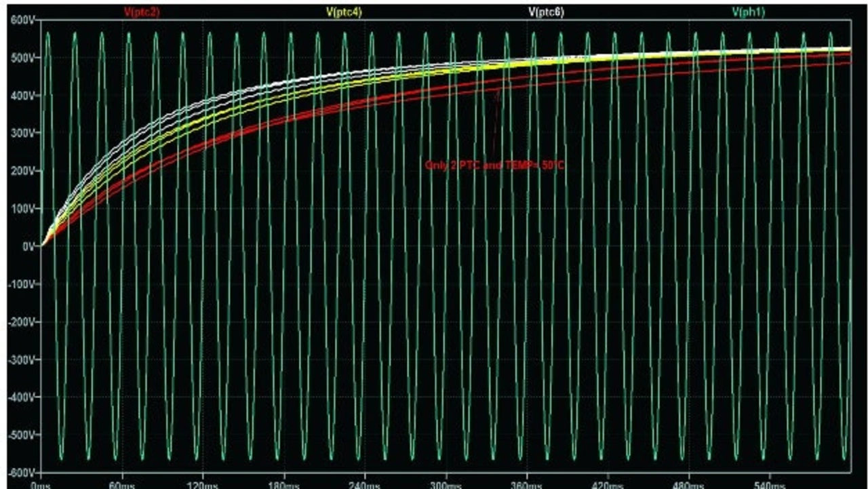Click the 600V label on vertical axis
Viewport: 868px width, 489px height.
pyautogui.click(x=22, y=20)
